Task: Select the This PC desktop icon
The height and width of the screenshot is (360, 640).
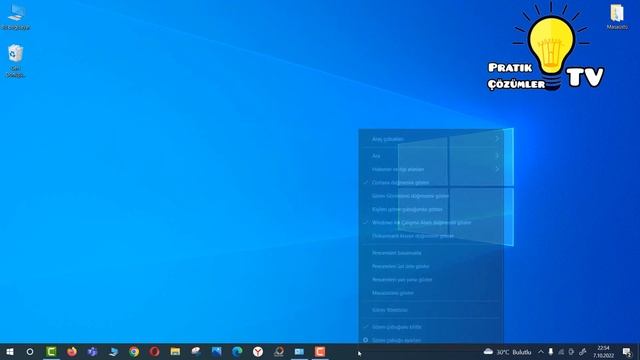Action: (16, 17)
